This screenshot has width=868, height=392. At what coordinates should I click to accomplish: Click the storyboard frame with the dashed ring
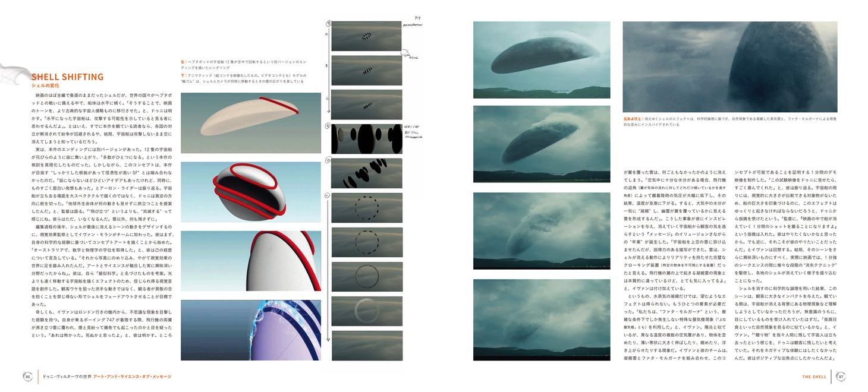pyautogui.click(x=366, y=208)
